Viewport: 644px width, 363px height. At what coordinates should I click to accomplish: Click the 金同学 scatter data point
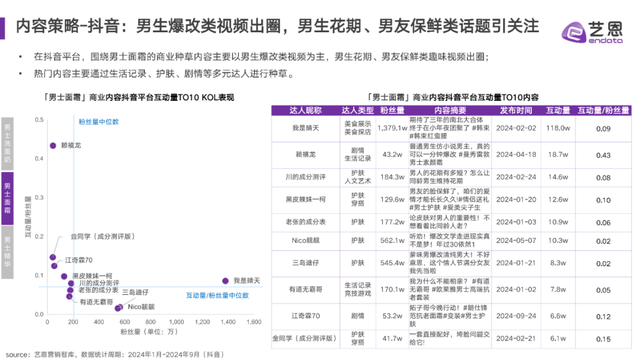[x=52, y=257]
